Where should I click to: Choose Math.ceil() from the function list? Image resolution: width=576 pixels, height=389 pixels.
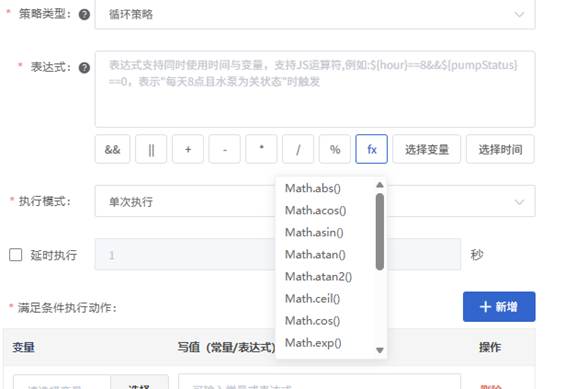(x=312, y=299)
